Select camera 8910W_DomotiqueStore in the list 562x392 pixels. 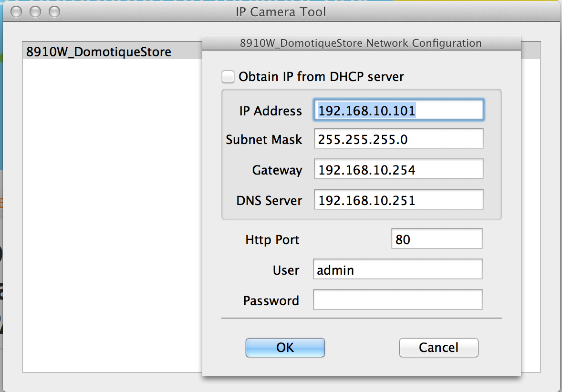coord(99,52)
